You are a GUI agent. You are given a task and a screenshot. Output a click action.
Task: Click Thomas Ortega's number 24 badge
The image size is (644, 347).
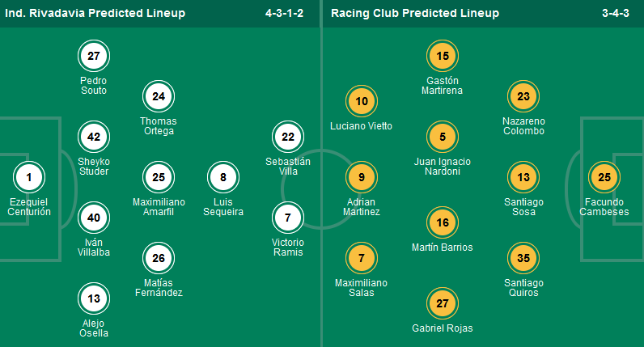(159, 97)
